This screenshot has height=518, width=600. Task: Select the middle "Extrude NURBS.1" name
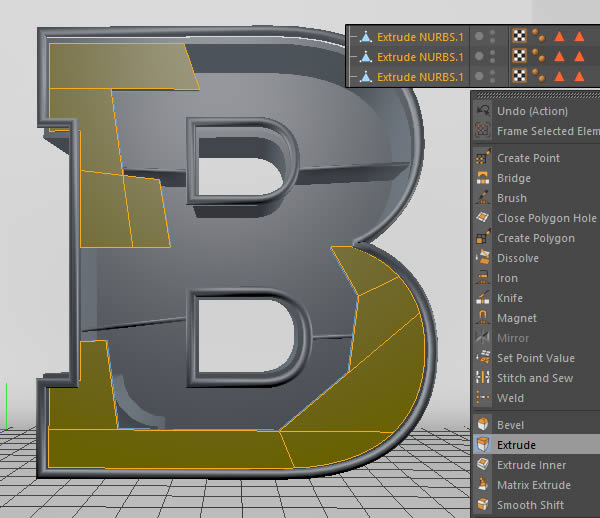coord(420,57)
